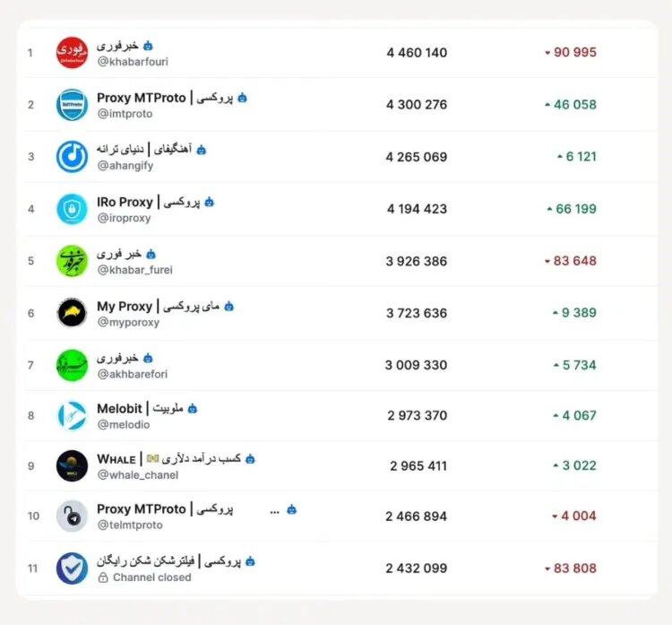Image resolution: width=672 pixels, height=625 pixels.
Task: Click the red khabarfouri channel avatar
Action: 72,52
